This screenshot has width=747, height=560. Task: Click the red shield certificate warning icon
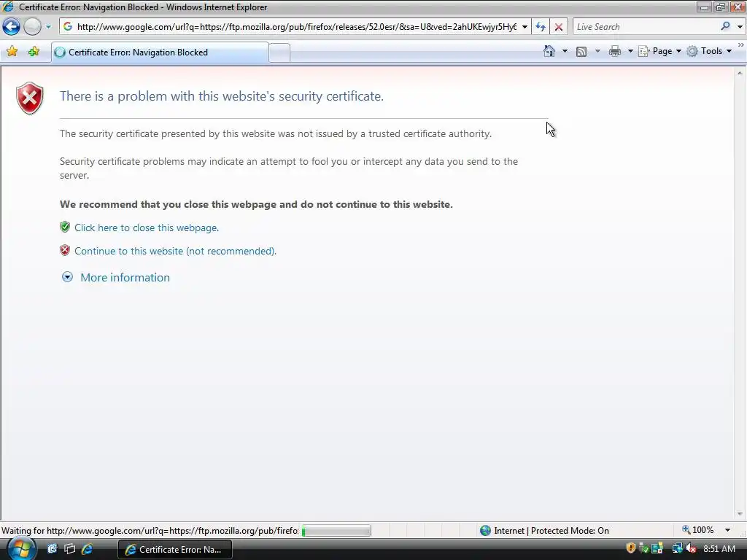30,98
